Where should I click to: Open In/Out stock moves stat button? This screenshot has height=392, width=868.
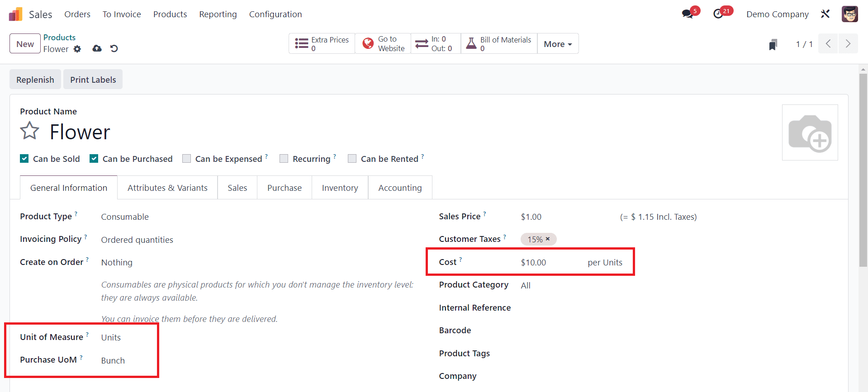[436, 44]
